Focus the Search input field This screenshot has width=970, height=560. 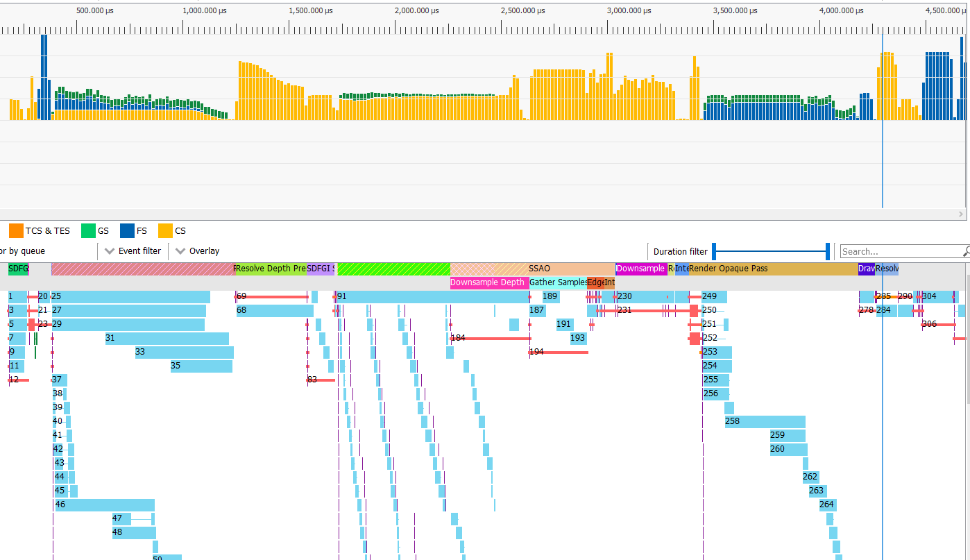point(899,251)
